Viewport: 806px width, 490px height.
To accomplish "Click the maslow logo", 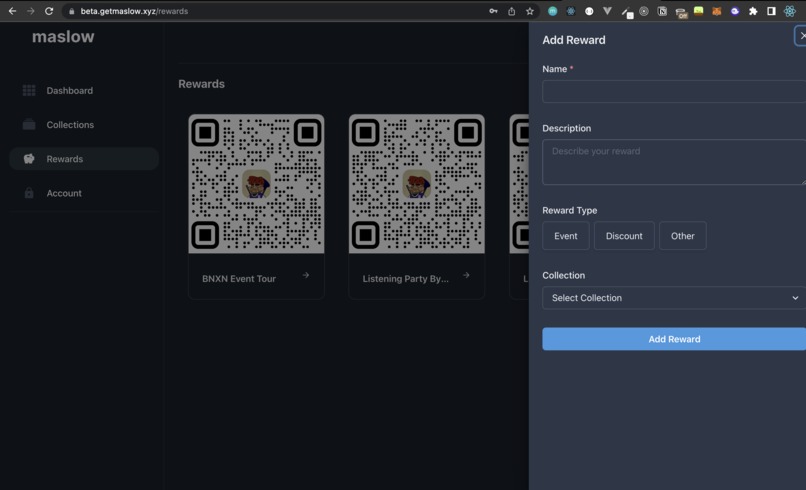I will click(x=63, y=37).
